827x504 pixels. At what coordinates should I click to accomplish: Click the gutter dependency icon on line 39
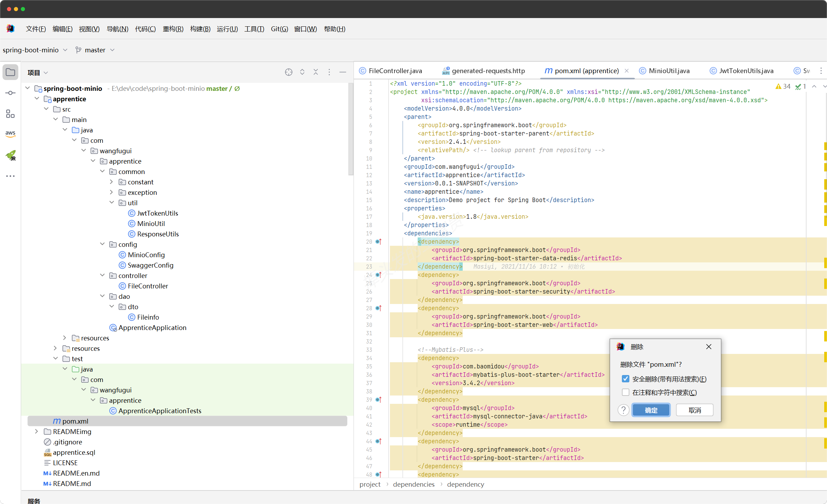click(x=378, y=400)
